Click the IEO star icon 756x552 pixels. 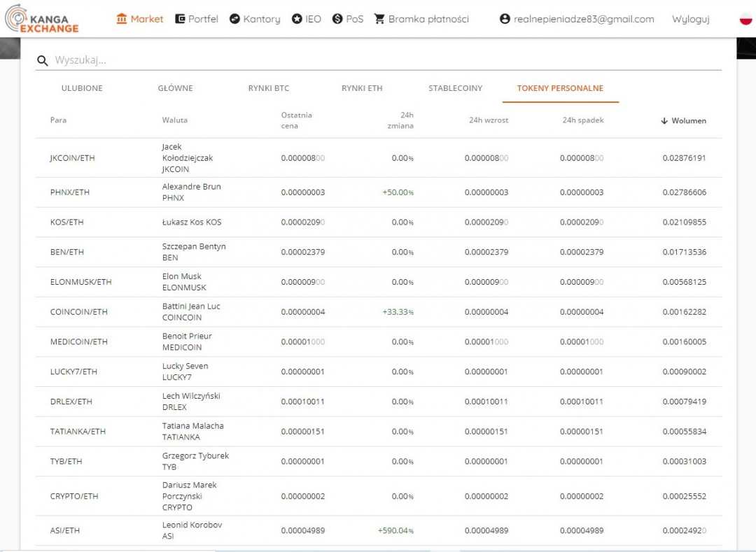(297, 19)
